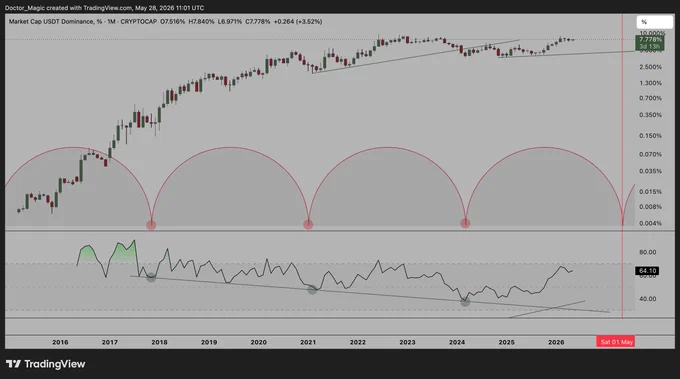Click the TradingView logo at bottom left
This screenshot has width=680, height=379.
pos(46,364)
